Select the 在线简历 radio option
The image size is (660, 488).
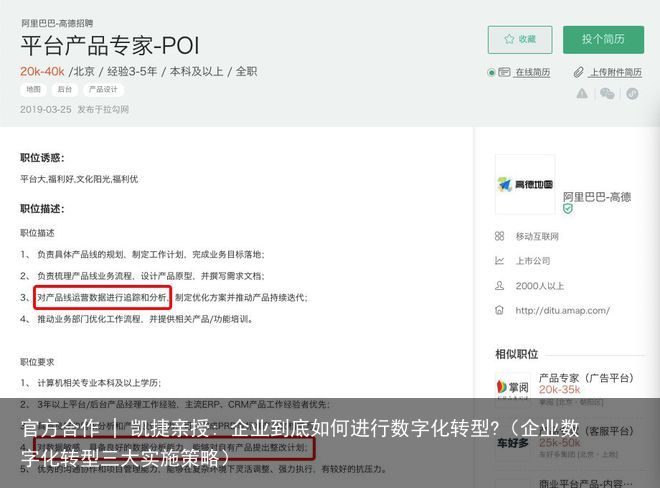tap(491, 72)
